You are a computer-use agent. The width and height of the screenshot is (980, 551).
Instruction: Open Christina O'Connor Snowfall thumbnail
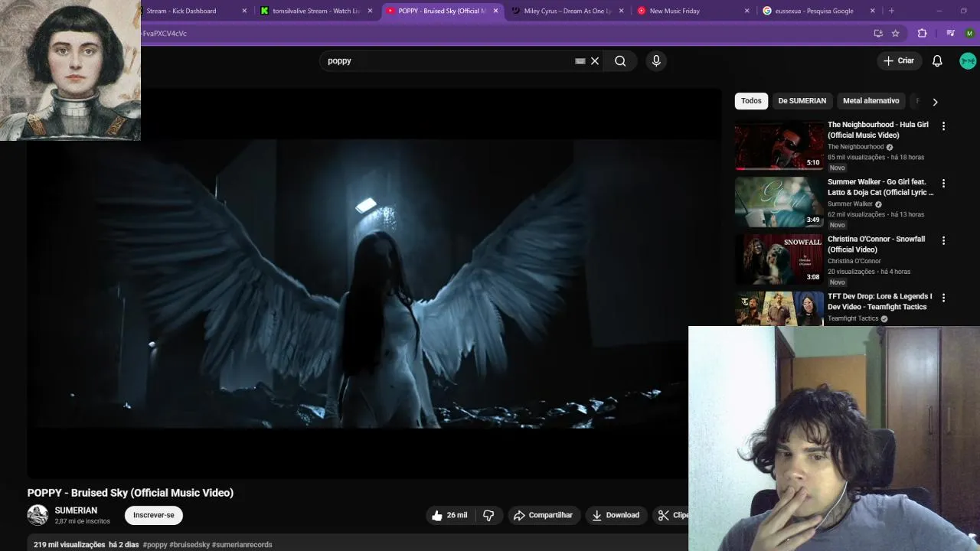(x=779, y=260)
